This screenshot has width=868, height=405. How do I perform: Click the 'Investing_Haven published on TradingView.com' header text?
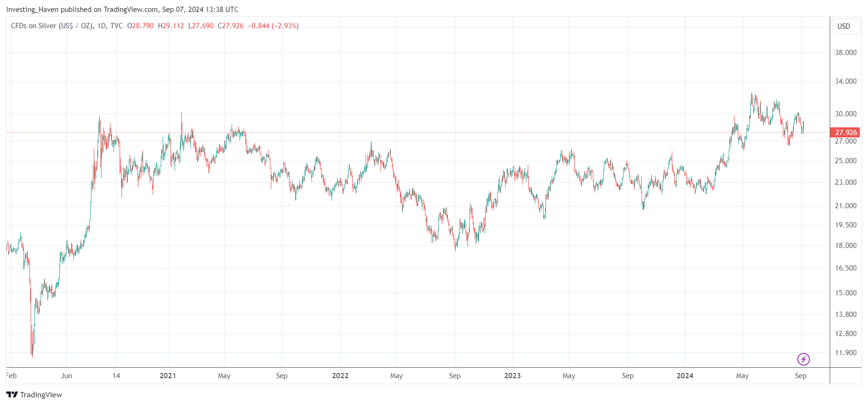coord(82,10)
